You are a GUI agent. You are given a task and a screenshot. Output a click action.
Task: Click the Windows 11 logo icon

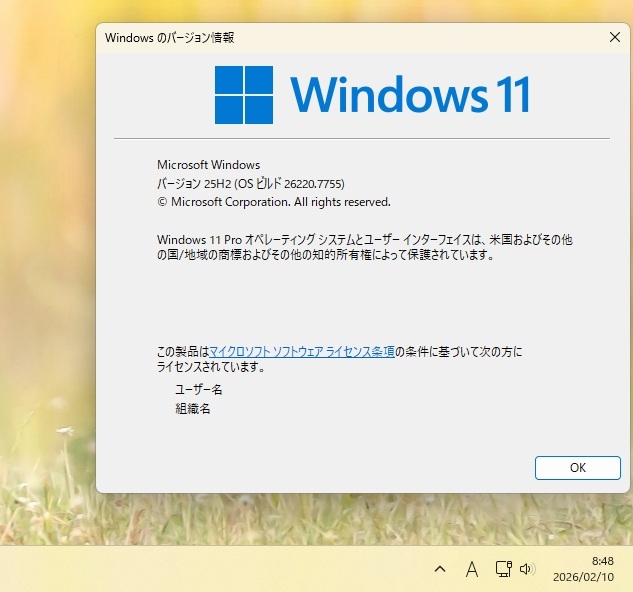click(x=244, y=95)
